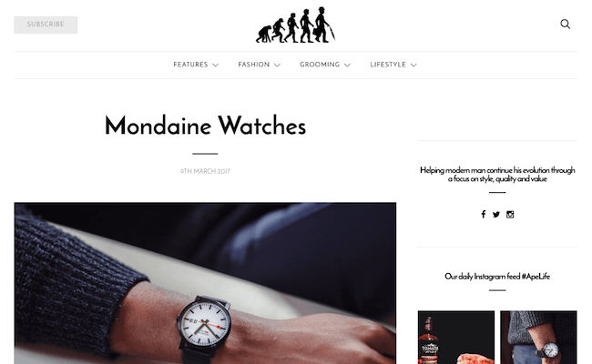Select the LIFESTYLE menu label
Screen dimensions: 592x364
[x=388, y=65]
